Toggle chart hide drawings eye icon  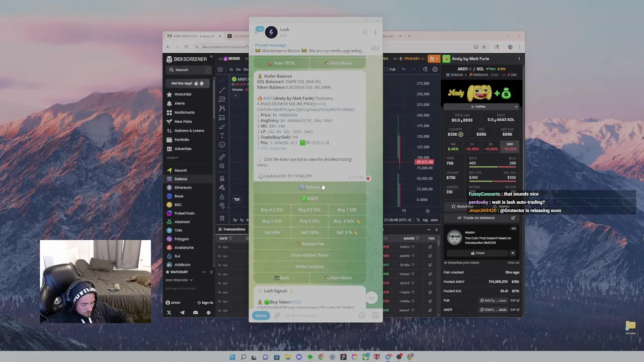tap(222, 205)
